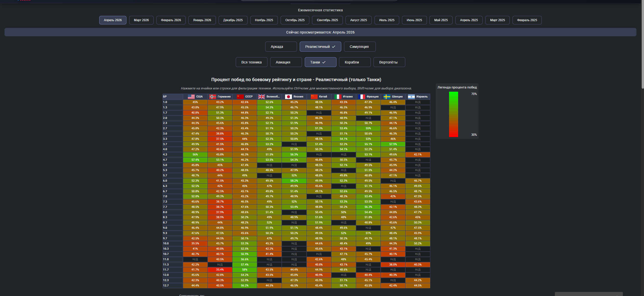Click the USSR flag column header
The width and height of the screenshot is (644, 296).
click(245, 96)
